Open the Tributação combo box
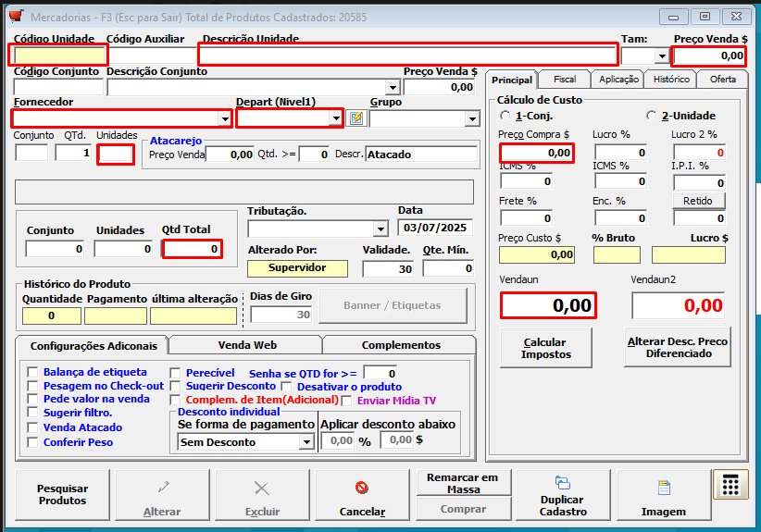The image size is (761, 532). pos(380,229)
